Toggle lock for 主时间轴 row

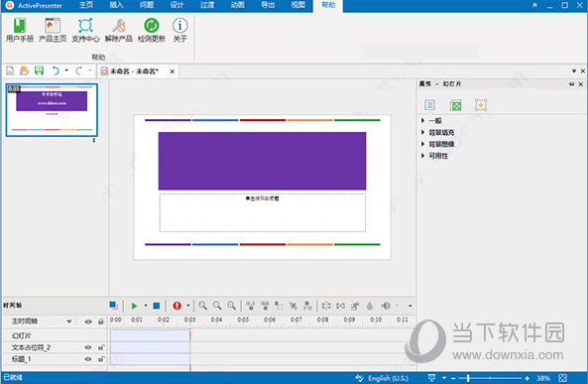101,321
